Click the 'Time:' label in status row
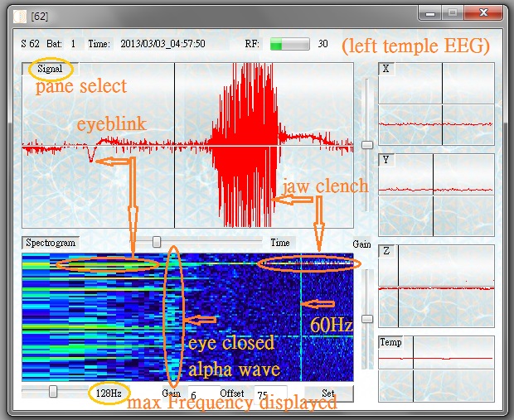The image size is (514, 420). (x=99, y=44)
